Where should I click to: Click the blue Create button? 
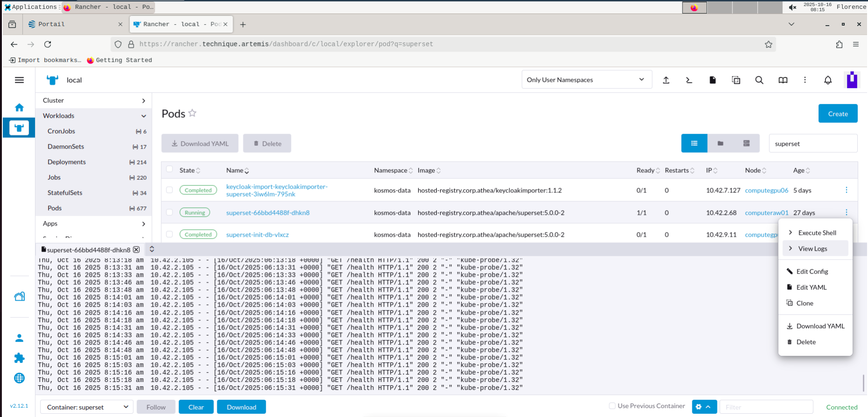click(x=837, y=114)
